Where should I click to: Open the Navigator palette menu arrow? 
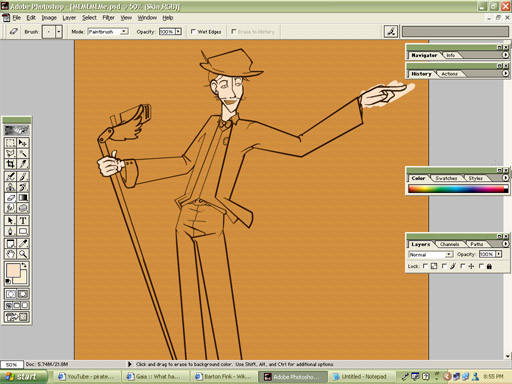(505, 55)
